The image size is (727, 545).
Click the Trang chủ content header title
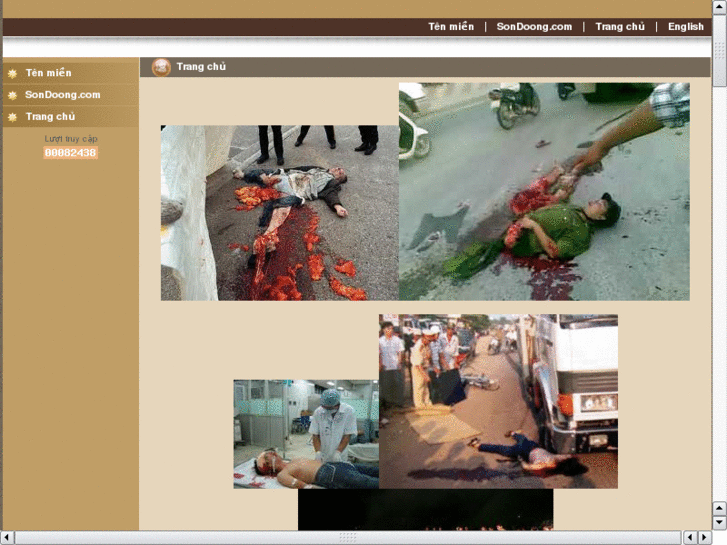click(x=201, y=67)
